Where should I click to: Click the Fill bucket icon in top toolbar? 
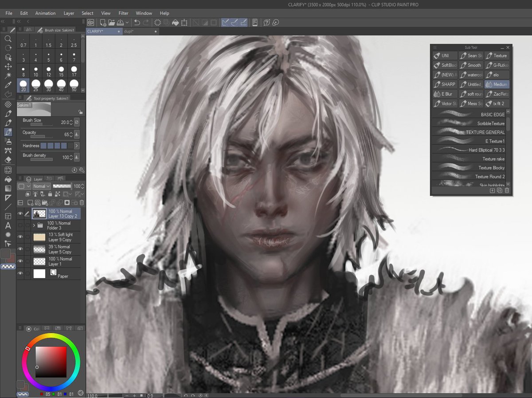coord(175,22)
